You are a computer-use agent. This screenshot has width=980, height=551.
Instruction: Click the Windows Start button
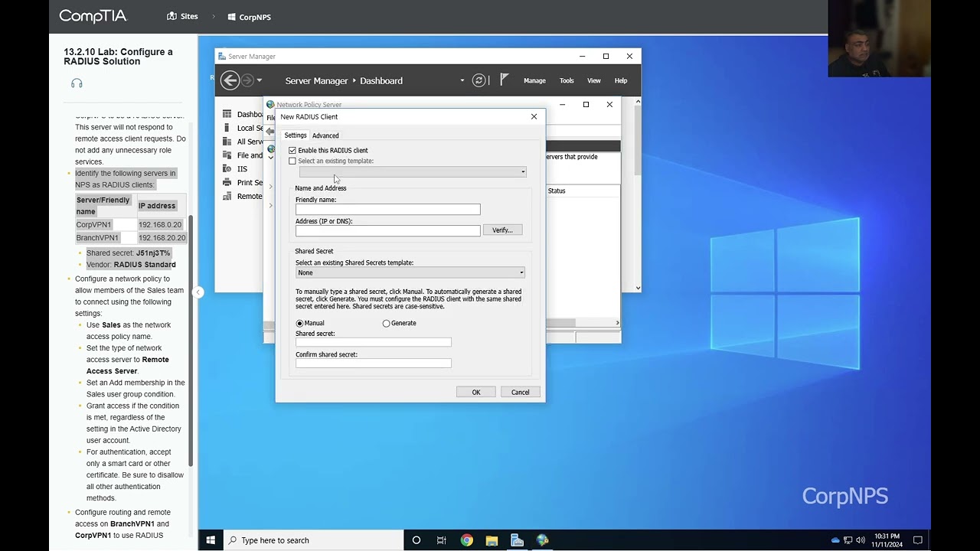coord(211,540)
